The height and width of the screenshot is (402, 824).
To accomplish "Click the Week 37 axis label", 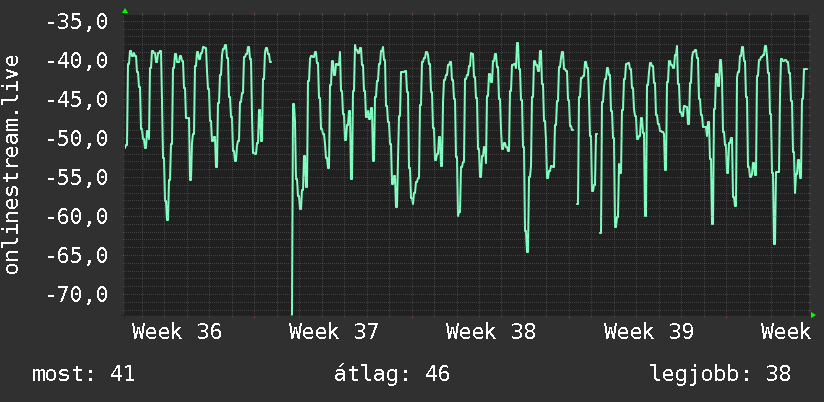I will [334, 332].
